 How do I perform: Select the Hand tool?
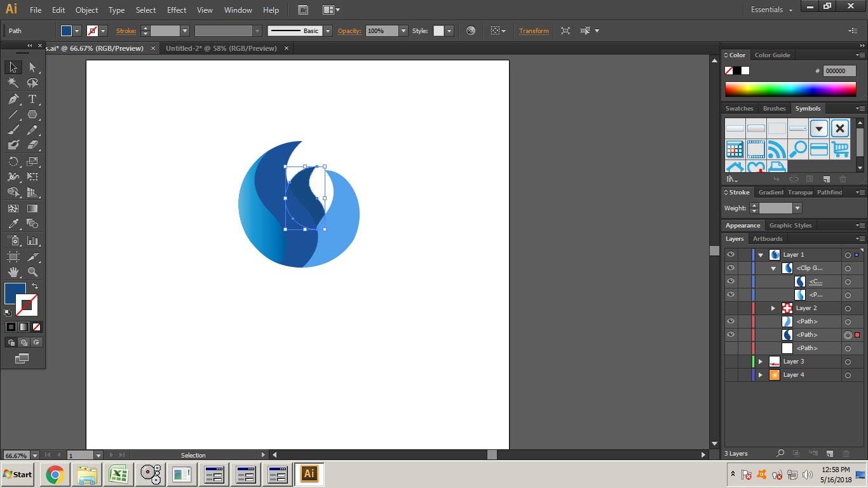[13, 272]
